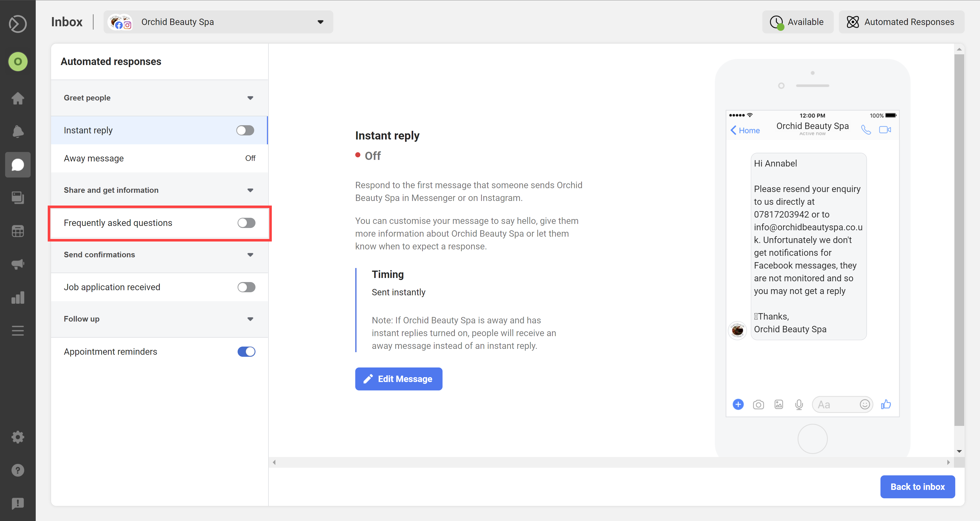Select Frequently asked questions item
The height and width of the screenshot is (521, 980).
pyautogui.click(x=160, y=223)
